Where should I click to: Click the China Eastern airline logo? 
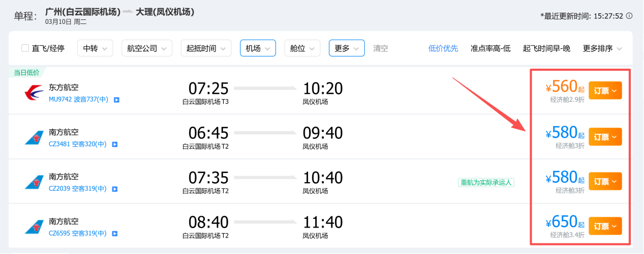coord(34,93)
